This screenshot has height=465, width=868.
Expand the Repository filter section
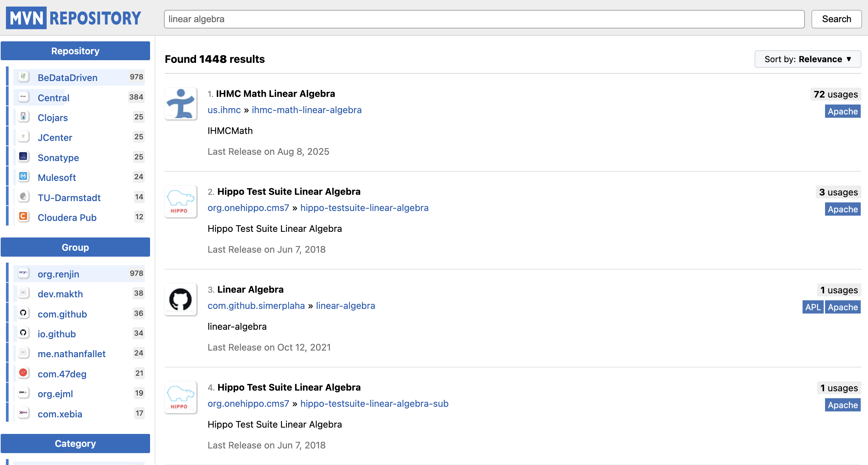tap(75, 51)
